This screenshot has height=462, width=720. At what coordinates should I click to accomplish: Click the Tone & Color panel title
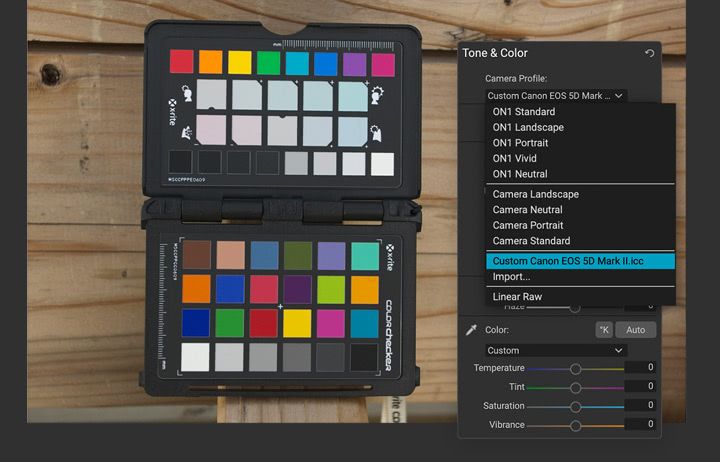495,53
